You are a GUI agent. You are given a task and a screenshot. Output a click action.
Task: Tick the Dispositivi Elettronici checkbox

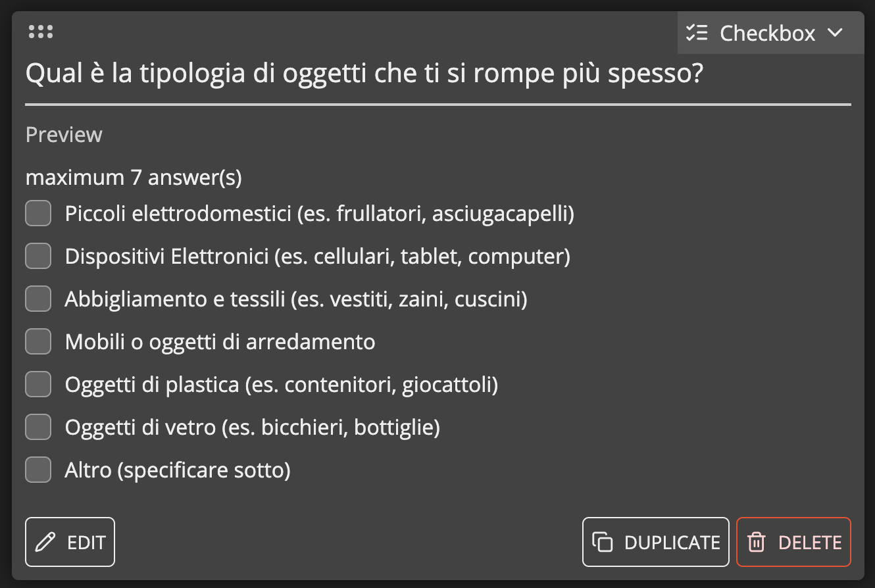pos(38,257)
